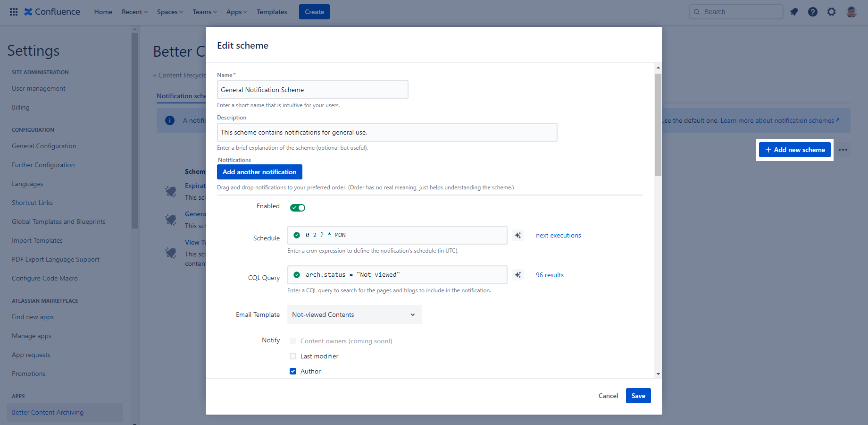Open the help question mark icon

click(813, 12)
